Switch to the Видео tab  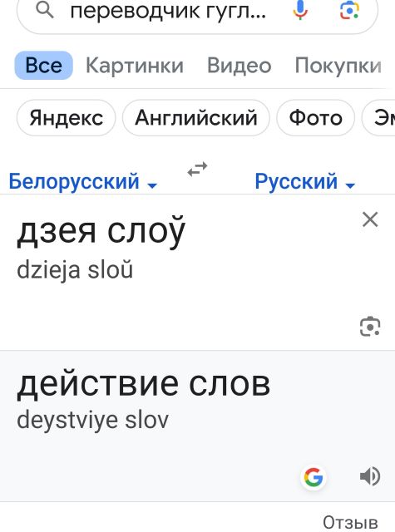(x=239, y=66)
